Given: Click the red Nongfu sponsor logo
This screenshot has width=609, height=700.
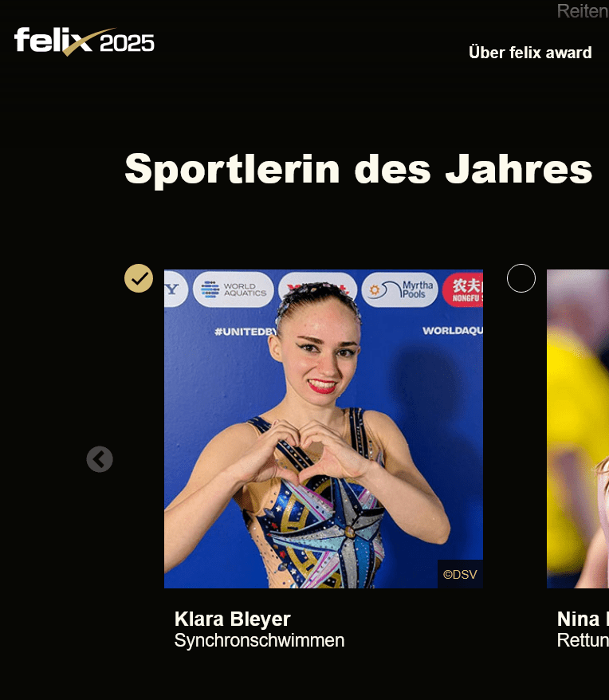Looking at the screenshot, I should (x=463, y=289).
